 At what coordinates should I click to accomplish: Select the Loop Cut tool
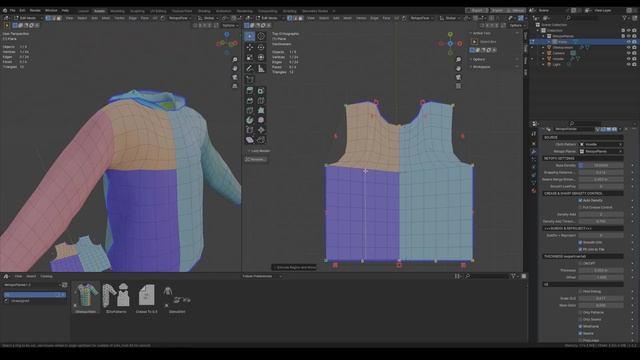pos(261,100)
